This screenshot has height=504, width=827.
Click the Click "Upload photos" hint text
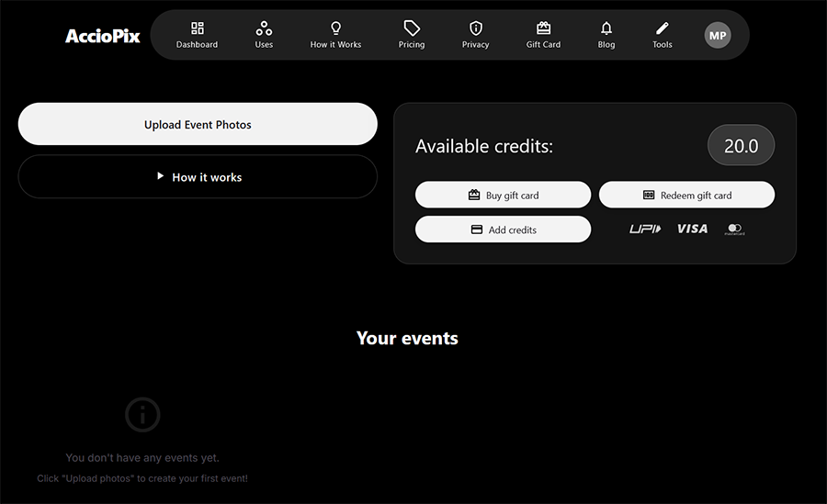tap(142, 478)
